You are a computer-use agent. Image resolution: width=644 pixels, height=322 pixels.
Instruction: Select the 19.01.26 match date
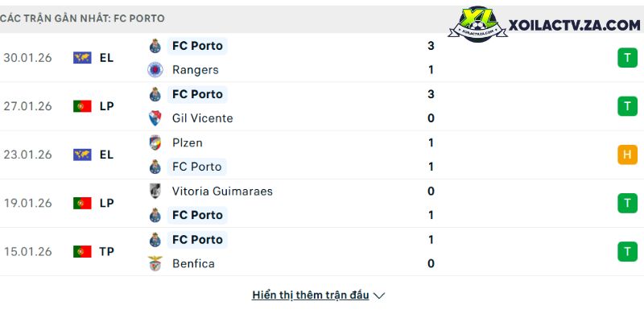click(27, 203)
